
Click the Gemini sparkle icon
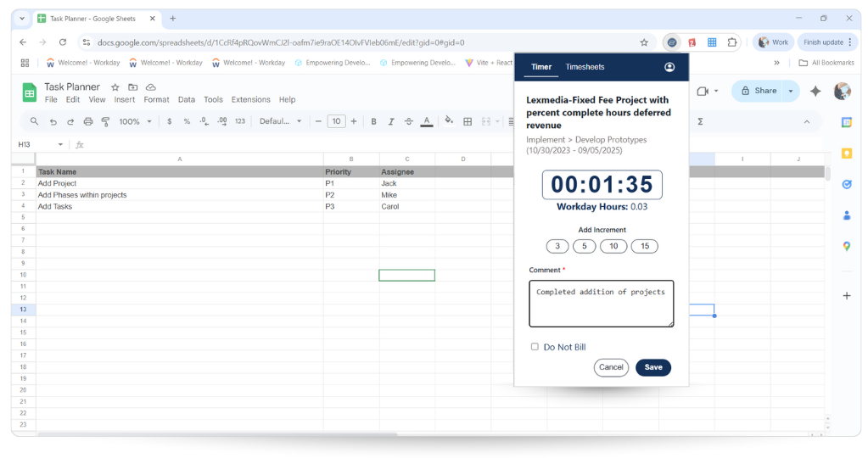(815, 92)
